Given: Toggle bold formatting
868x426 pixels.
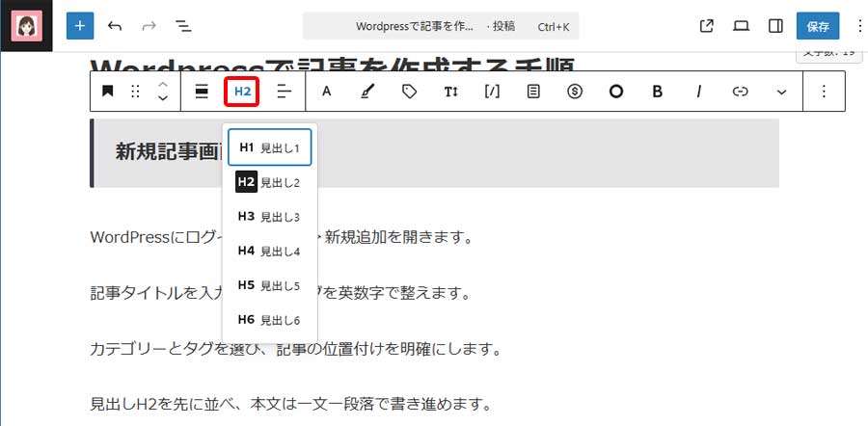Looking at the screenshot, I should tap(657, 92).
